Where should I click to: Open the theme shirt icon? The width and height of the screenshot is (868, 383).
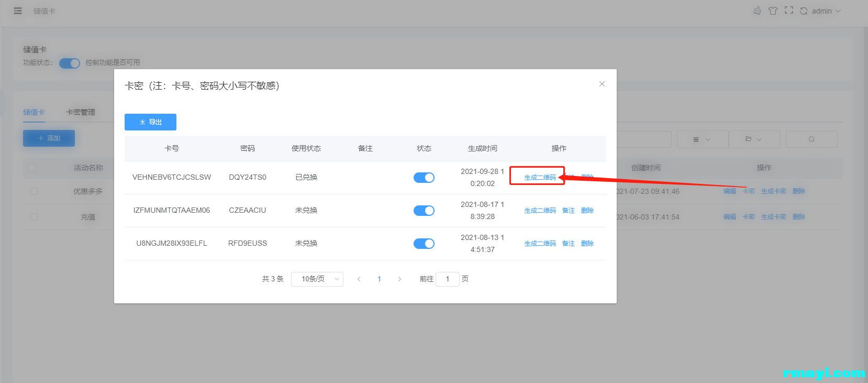[x=773, y=10]
